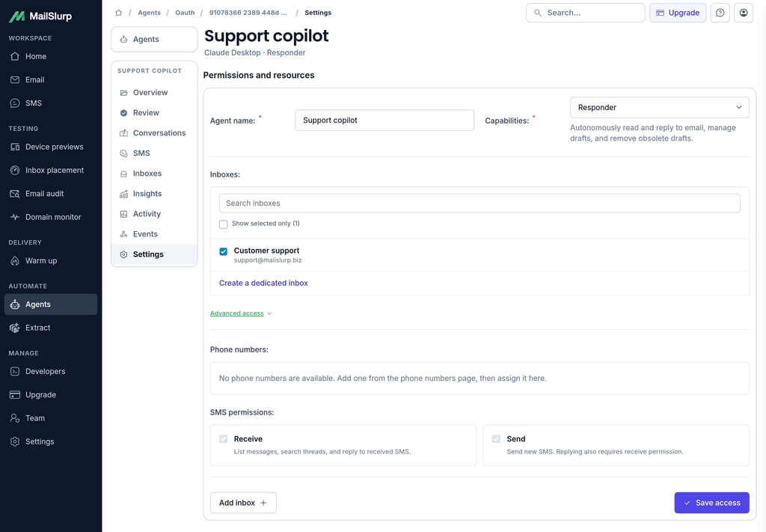The width and height of the screenshot is (766, 532).
Task: Click the Activity icon in agent menu
Action: pos(123,214)
